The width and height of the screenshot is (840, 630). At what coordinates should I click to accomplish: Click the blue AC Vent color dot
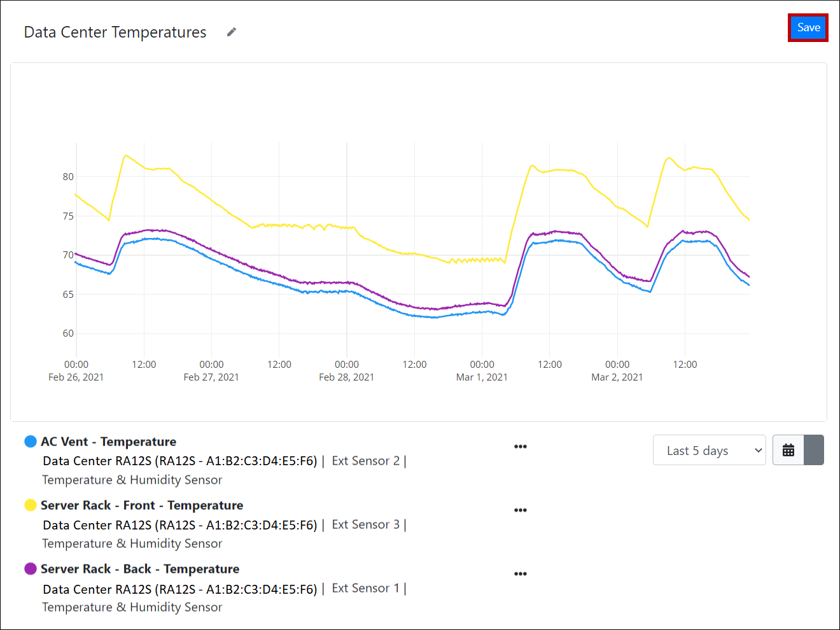click(x=31, y=442)
